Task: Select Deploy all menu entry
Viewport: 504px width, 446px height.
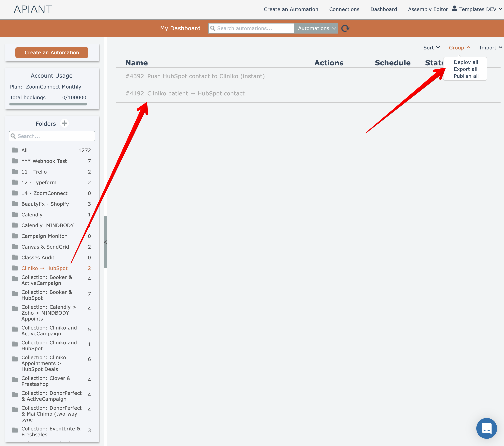Action: click(466, 62)
